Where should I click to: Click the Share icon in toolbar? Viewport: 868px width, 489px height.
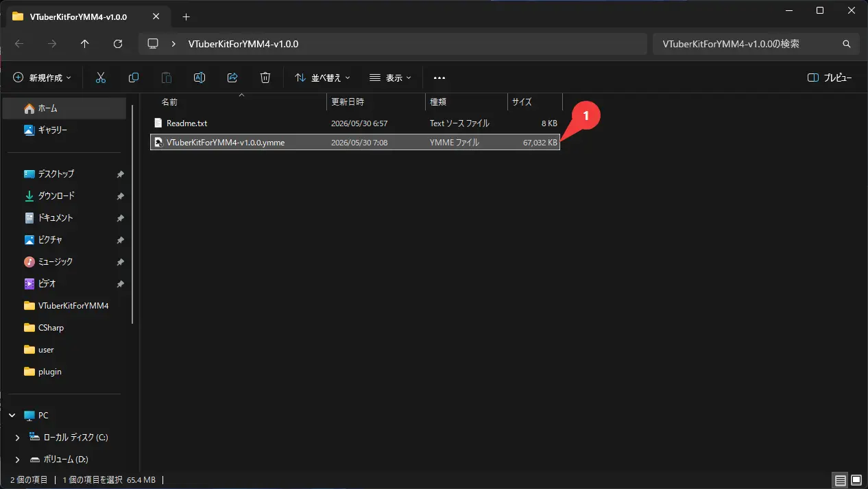click(232, 77)
